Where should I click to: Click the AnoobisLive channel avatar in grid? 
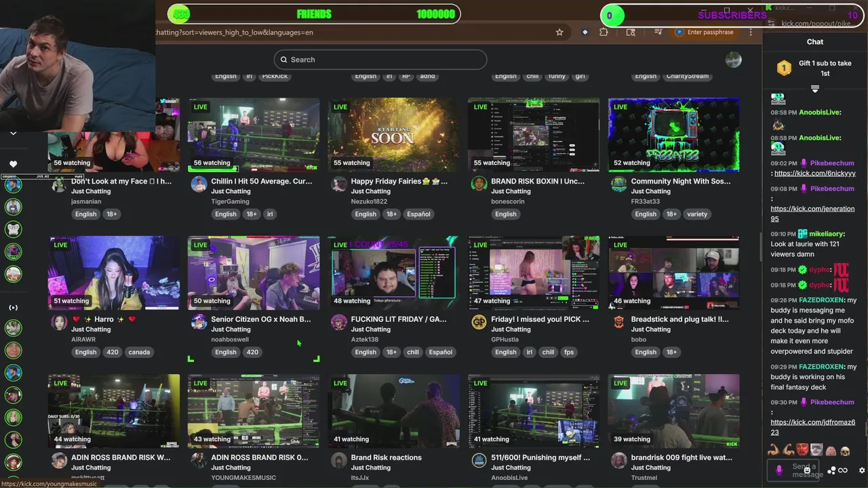(479, 461)
